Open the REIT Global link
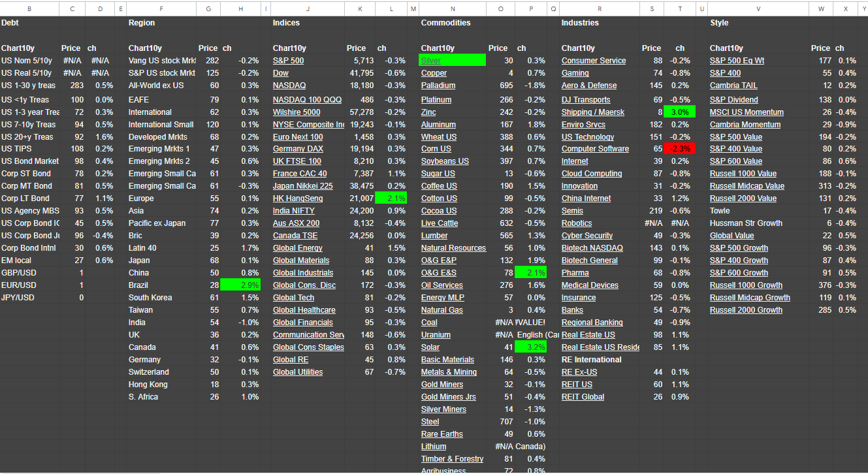The height and width of the screenshot is (474, 868). [x=583, y=397]
